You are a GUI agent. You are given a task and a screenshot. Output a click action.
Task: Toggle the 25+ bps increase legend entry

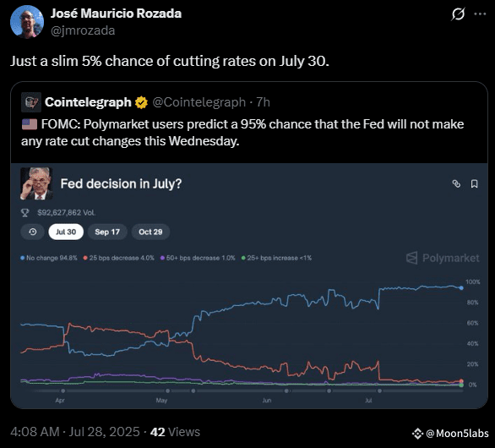click(276, 258)
